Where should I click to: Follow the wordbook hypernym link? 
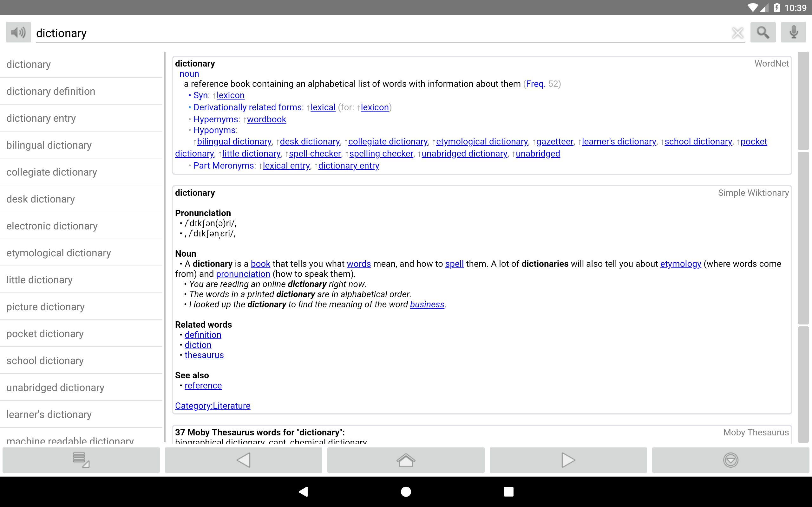[267, 119]
